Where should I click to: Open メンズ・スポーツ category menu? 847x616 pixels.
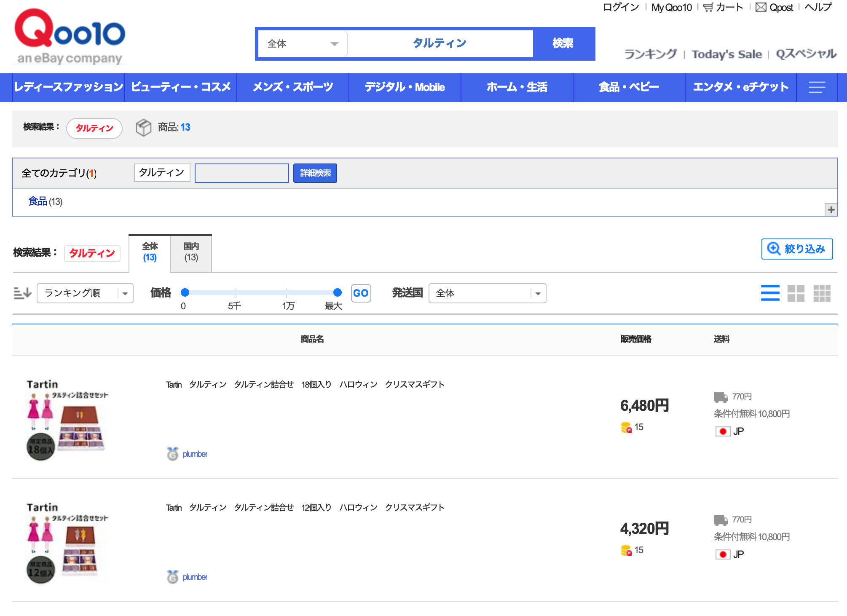[x=293, y=87]
